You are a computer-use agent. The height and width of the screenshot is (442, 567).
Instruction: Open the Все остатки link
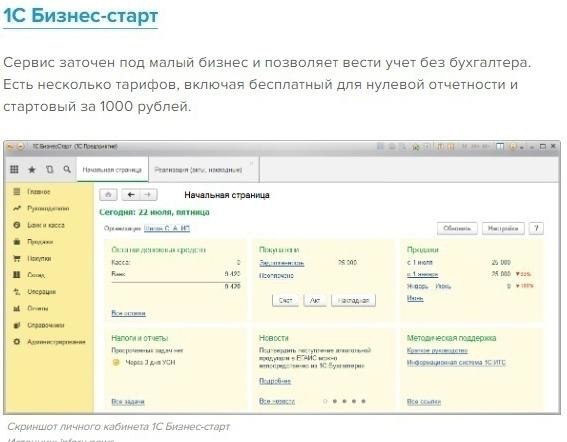(x=128, y=313)
